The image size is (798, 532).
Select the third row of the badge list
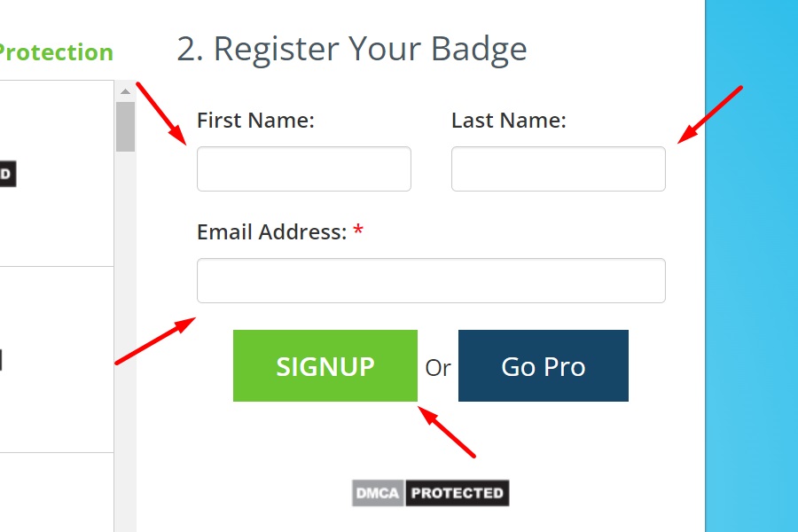click(57, 492)
